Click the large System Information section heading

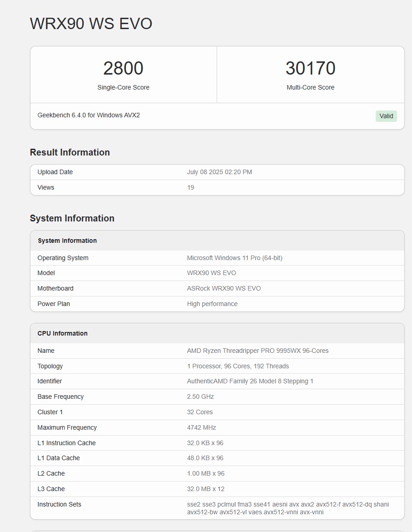coord(72,218)
